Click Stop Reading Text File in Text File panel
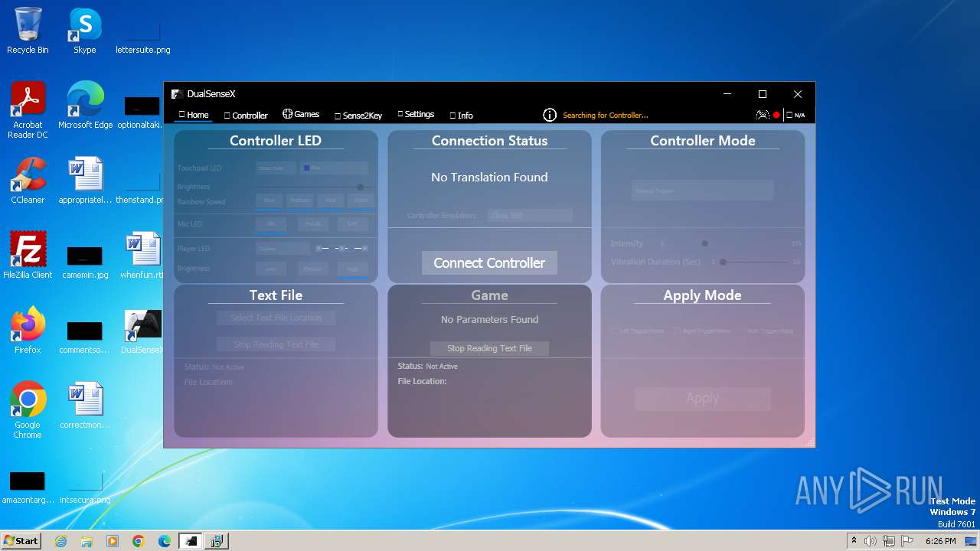 coord(276,344)
